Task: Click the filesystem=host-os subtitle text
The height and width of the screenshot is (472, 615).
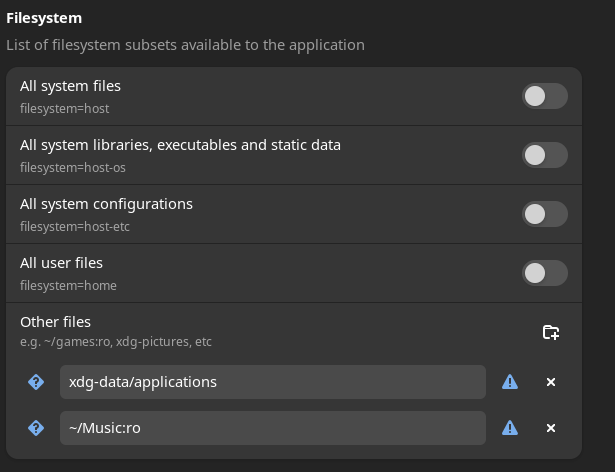Action: coord(73,168)
